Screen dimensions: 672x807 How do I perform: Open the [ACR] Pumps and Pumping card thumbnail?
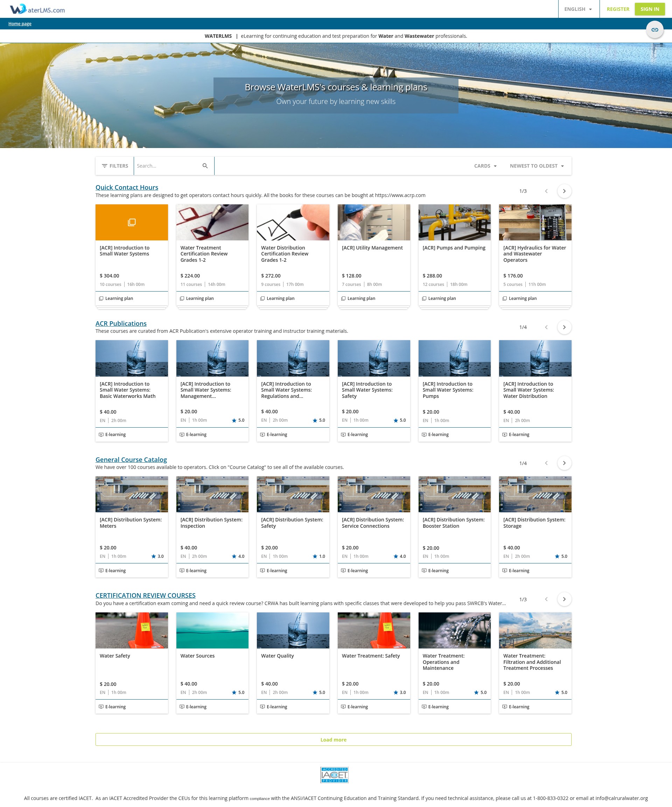(x=454, y=222)
